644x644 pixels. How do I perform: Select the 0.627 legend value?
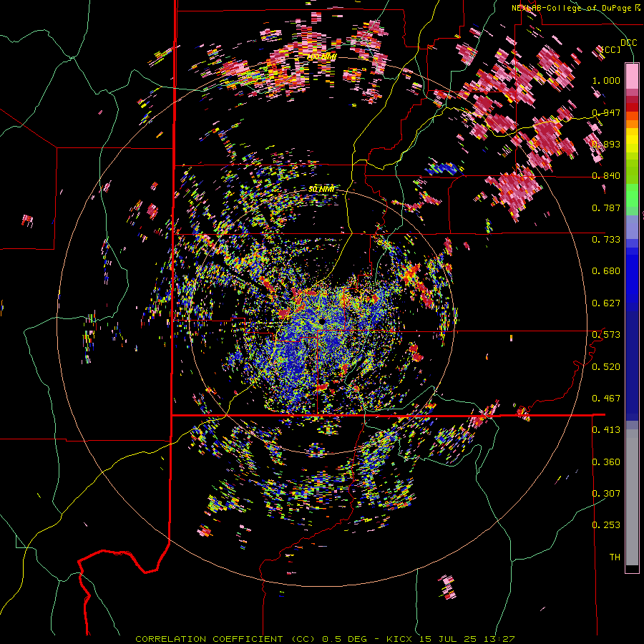[x=606, y=303]
